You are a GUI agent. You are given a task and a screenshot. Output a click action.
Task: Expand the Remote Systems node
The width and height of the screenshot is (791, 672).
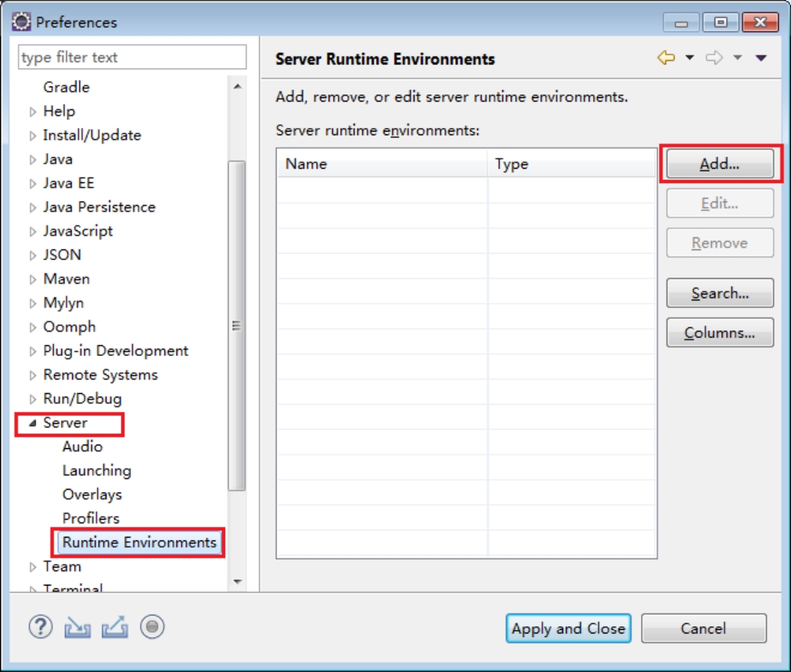[33, 375]
